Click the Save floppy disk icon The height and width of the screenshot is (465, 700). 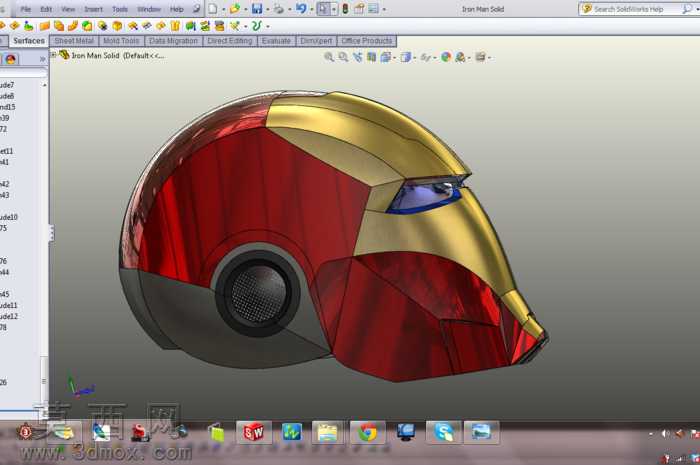[x=257, y=8]
